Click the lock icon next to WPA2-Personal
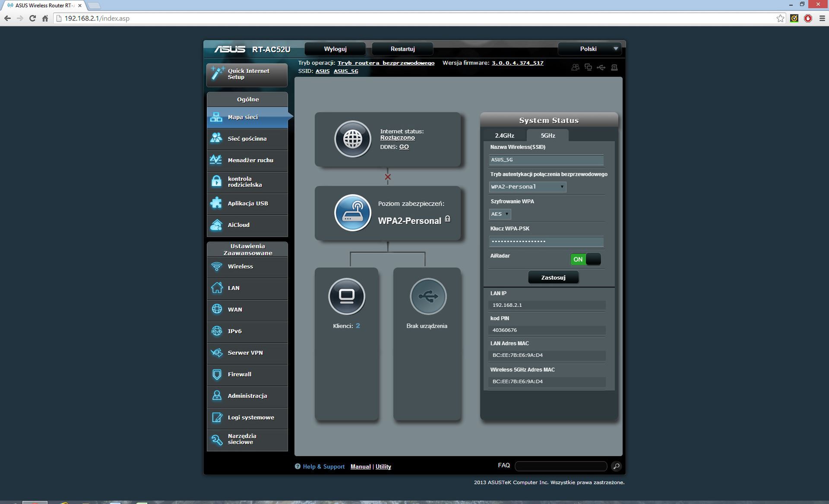Image resolution: width=829 pixels, height=504 pixels. pyautogui.click(x=448, y=219)
